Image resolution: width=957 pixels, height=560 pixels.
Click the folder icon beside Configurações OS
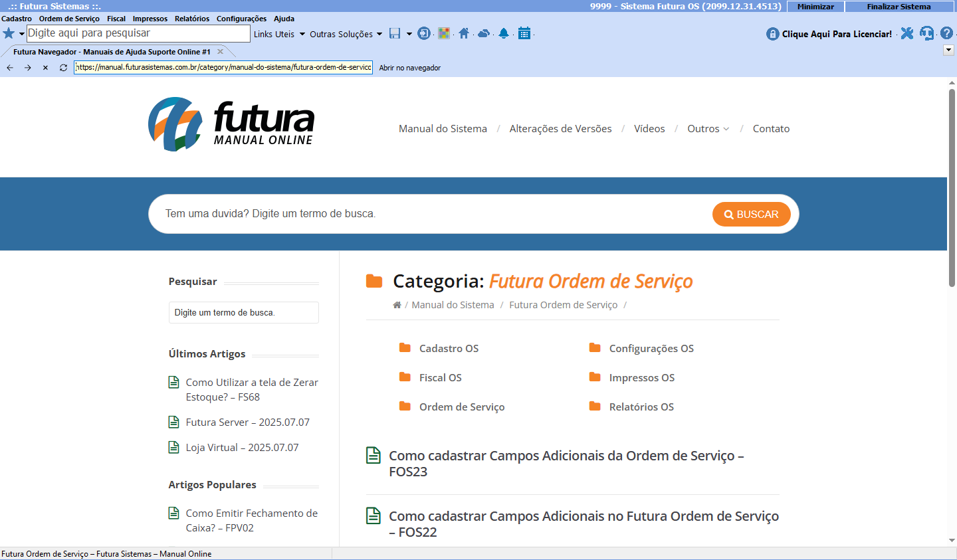[x=595, y=347]
